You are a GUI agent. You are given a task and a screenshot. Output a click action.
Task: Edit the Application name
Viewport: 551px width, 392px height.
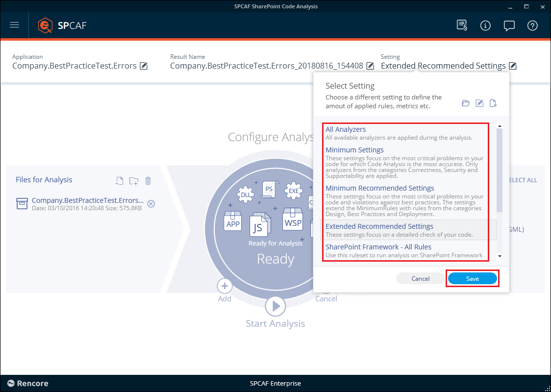[144, 66]
